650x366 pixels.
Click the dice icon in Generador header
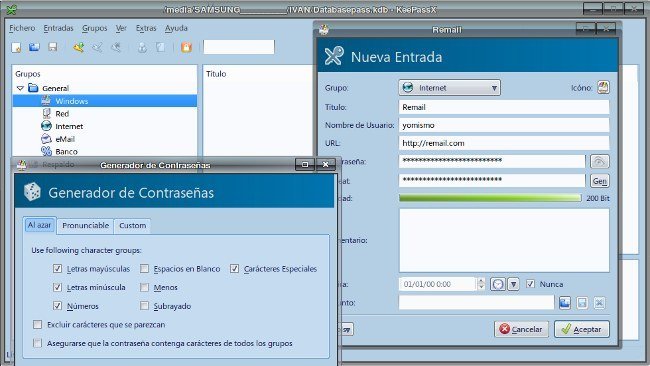pyautogui.click(x=32, y=192)
